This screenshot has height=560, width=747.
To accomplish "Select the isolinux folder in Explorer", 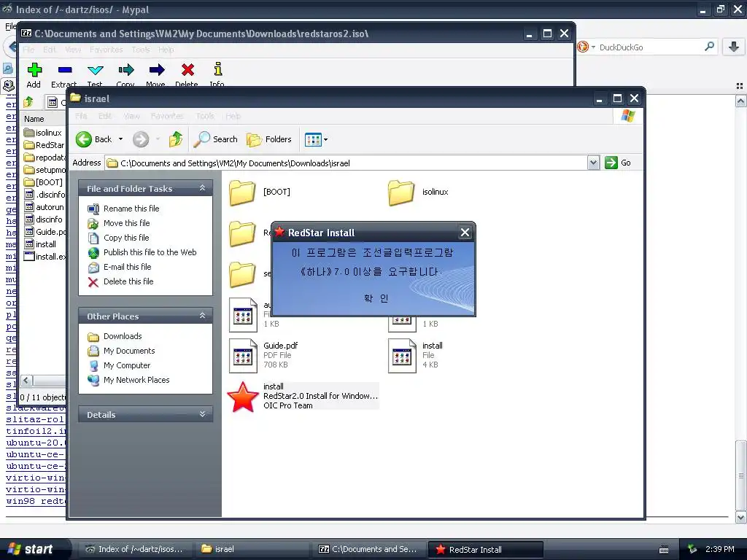I will [401, 192].
